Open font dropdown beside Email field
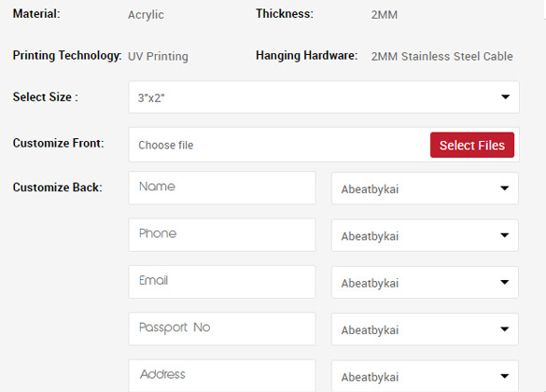This screenshot has width=546, height=392. click(x=425, y=283)
